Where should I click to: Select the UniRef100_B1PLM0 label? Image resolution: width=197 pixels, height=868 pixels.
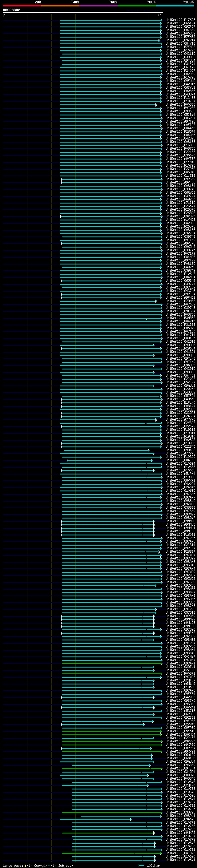coord(180,402)
